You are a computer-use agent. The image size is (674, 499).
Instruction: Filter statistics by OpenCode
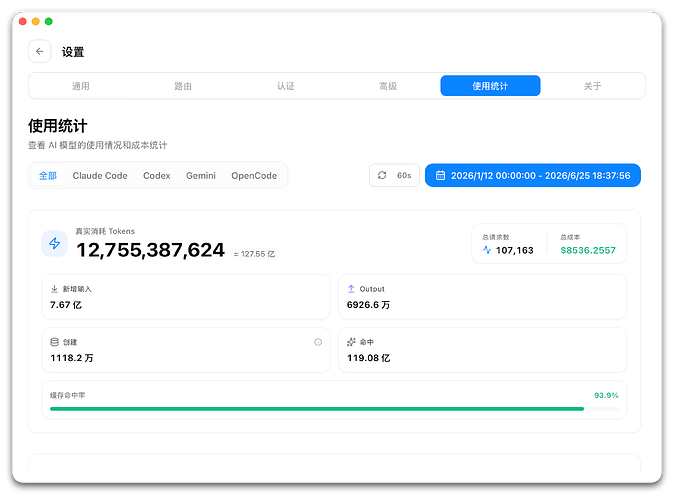point(254,175)
